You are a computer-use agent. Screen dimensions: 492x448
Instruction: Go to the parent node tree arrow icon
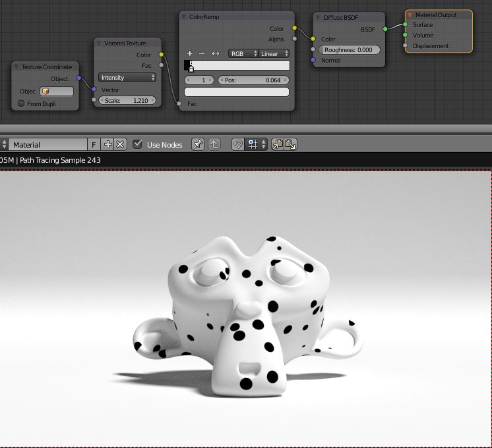coord(214,144)
